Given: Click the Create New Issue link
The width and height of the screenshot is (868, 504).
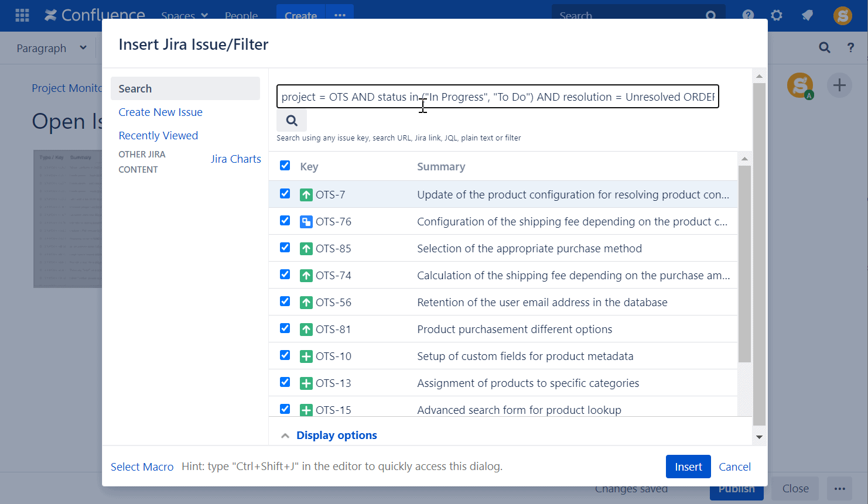Looking at the screenshot, I should click(160, 112).
